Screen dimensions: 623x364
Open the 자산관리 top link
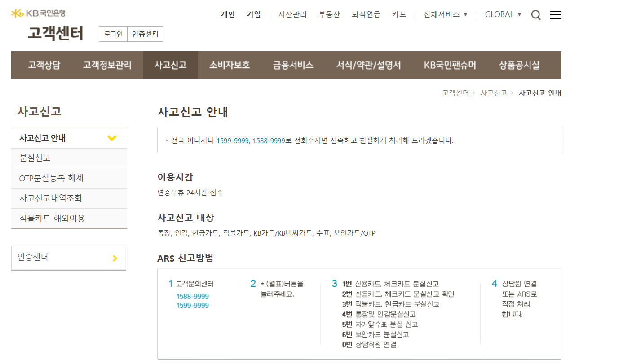click(x=292, y=14)
